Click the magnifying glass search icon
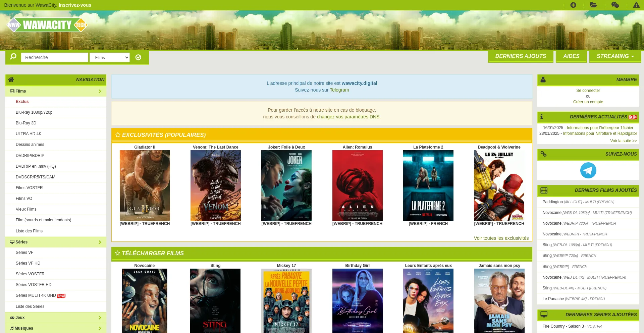 [13, 57]
